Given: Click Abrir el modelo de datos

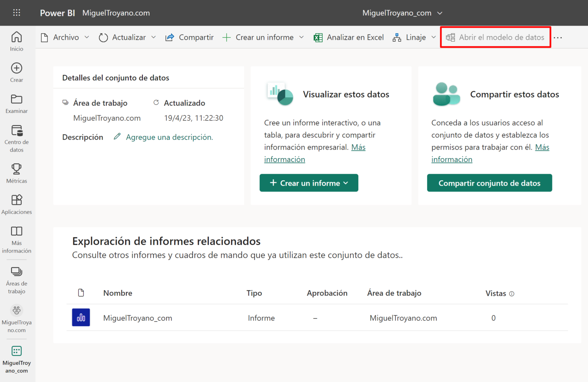Looking at the screenshot, I should point(495,37).
